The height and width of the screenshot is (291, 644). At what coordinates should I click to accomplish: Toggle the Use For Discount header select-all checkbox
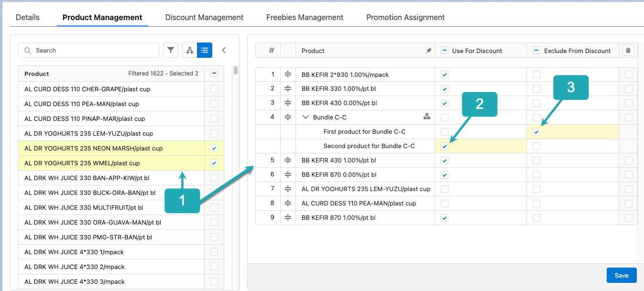[x=444, y=50]
